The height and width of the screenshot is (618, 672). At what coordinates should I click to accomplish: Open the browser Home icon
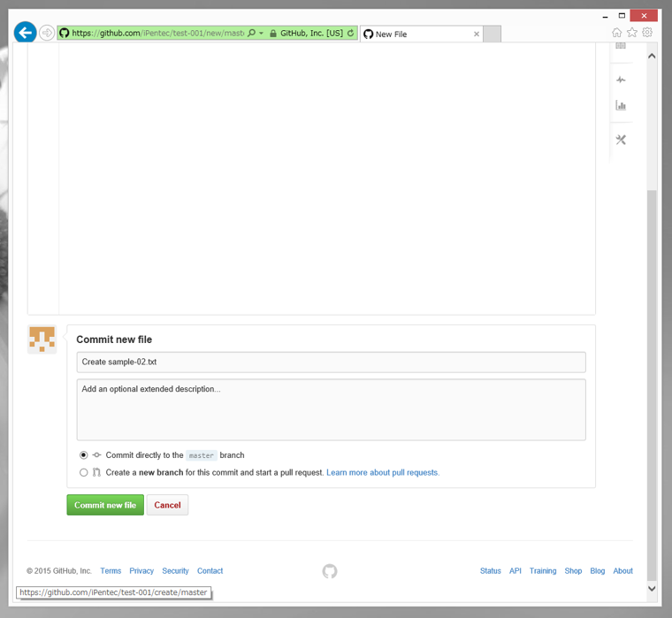click(x=616, y=33)
